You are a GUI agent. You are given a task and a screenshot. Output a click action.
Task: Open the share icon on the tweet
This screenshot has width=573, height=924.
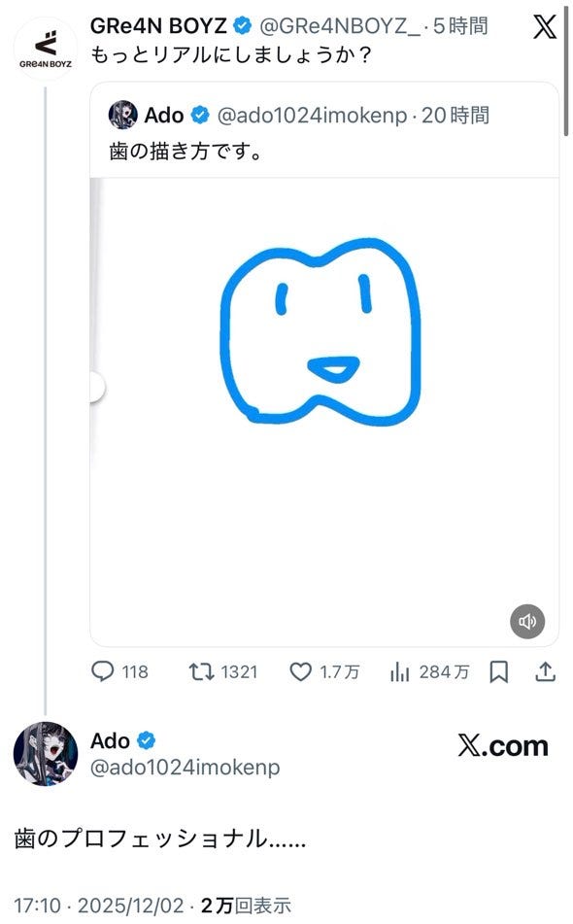click(x=544, y=672)
